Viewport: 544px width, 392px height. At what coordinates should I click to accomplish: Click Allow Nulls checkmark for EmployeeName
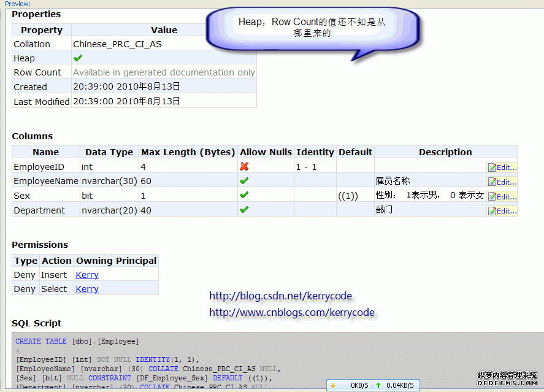pos(244,181)
